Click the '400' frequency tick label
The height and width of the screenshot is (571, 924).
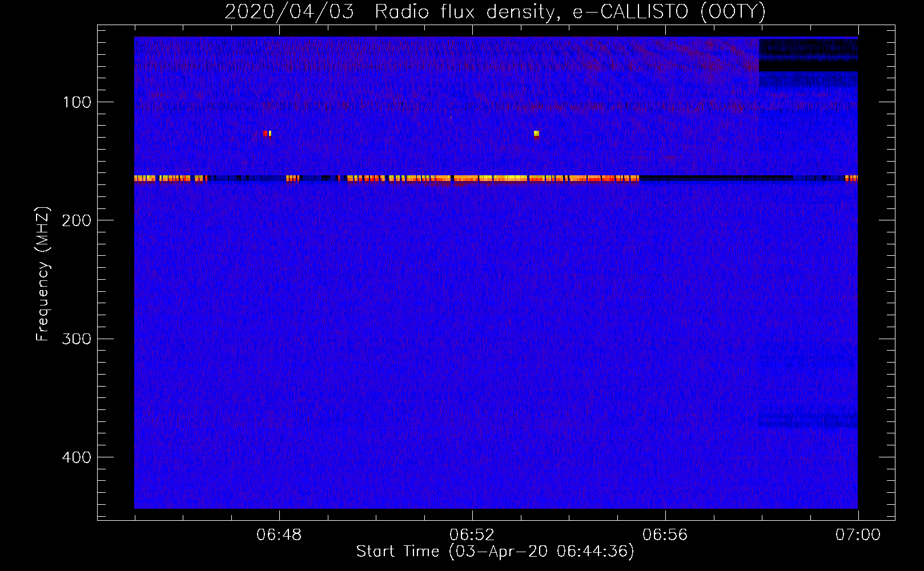pos(77,457)
